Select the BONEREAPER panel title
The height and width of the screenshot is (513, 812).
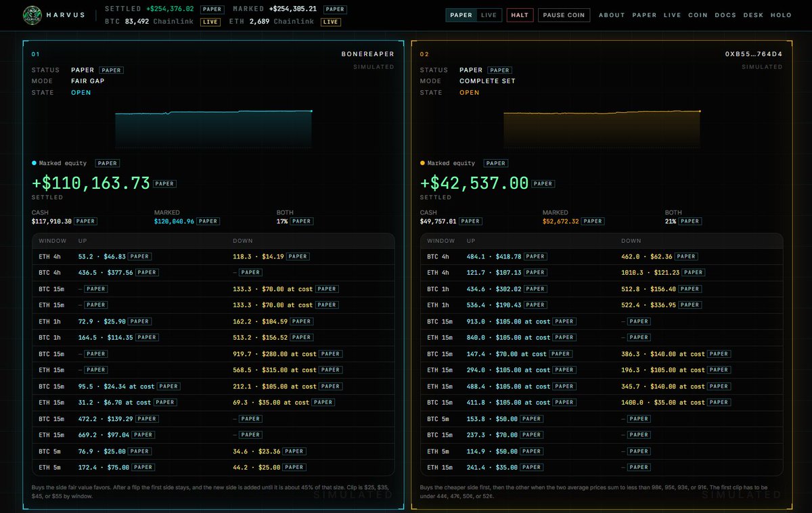tap(367, 54)
